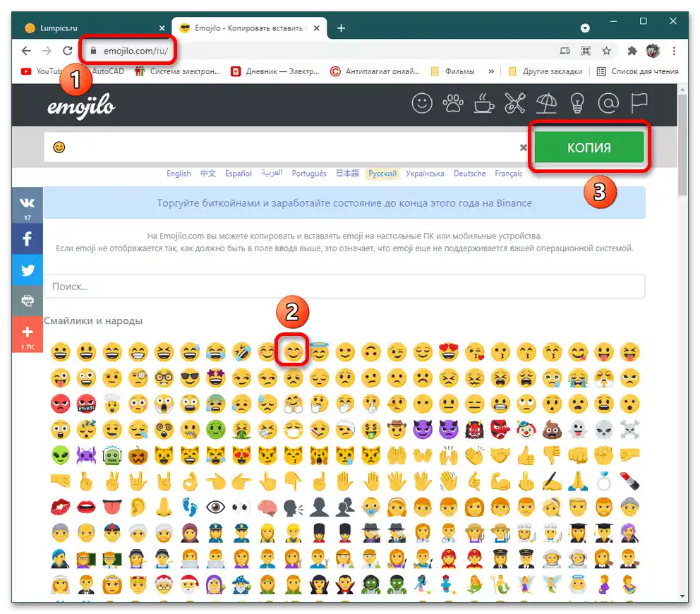Image resolution: width=700 pixels, height=614 pixels.
Task: Open Список для чтения reading list
Action: point(638,71)
